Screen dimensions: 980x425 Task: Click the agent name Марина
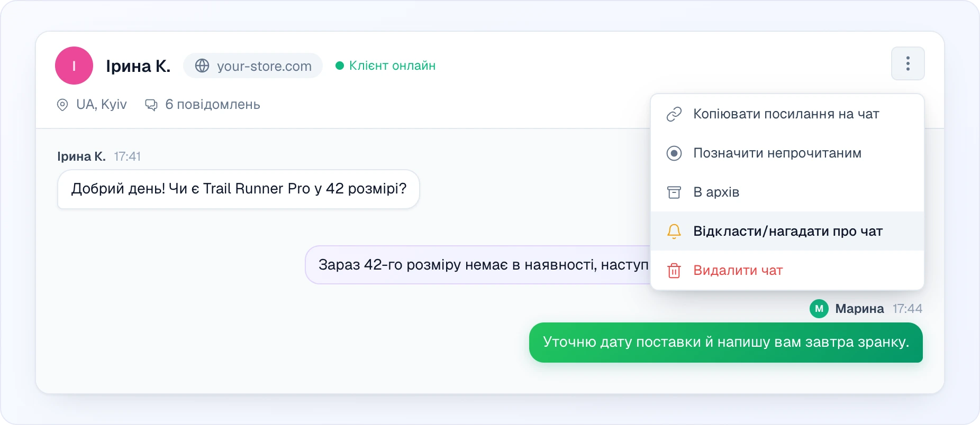click(x=859, y=309)
